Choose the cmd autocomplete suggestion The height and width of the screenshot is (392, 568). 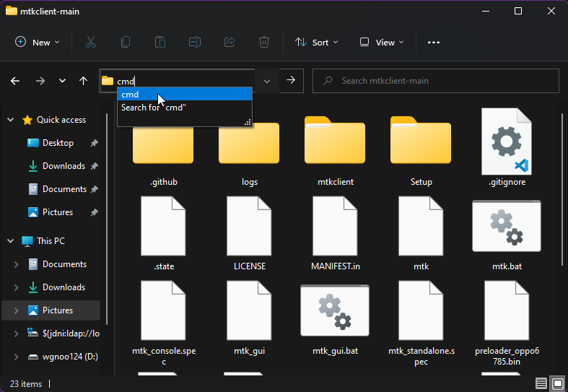coord(185,94)
